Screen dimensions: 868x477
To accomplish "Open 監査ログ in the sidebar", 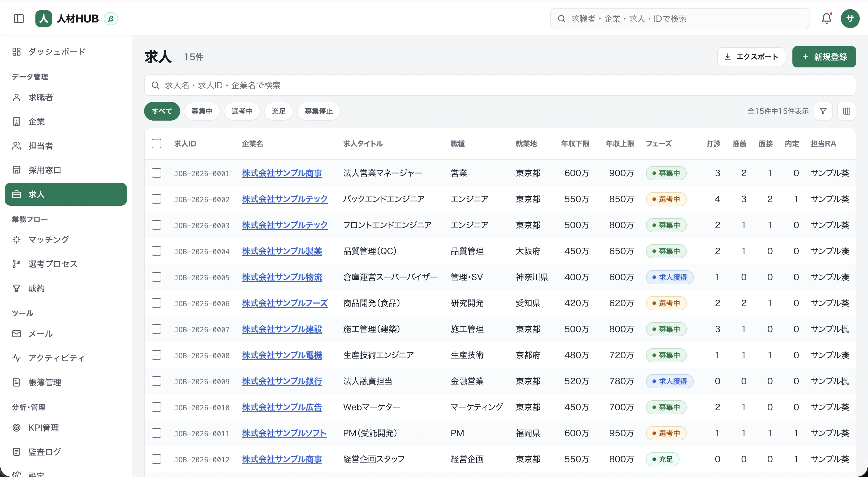I will pos(66,452).
